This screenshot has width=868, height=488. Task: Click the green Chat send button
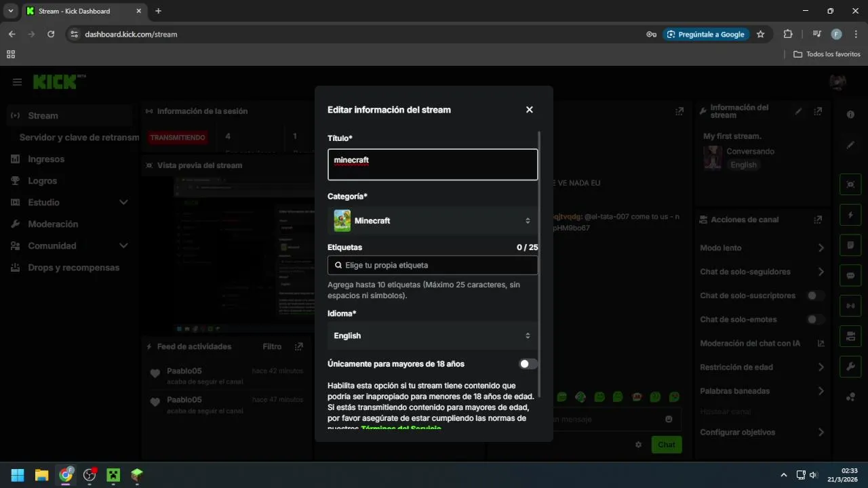(667, 445)
